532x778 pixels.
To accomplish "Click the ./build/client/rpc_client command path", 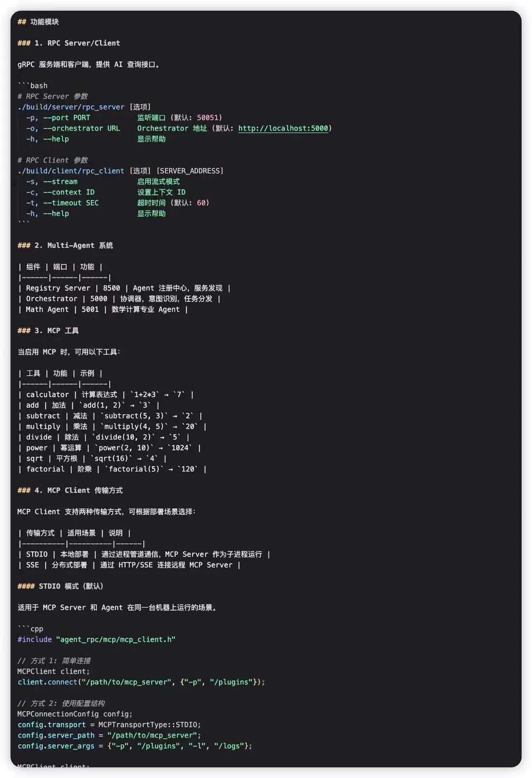I will pos(71,171).
